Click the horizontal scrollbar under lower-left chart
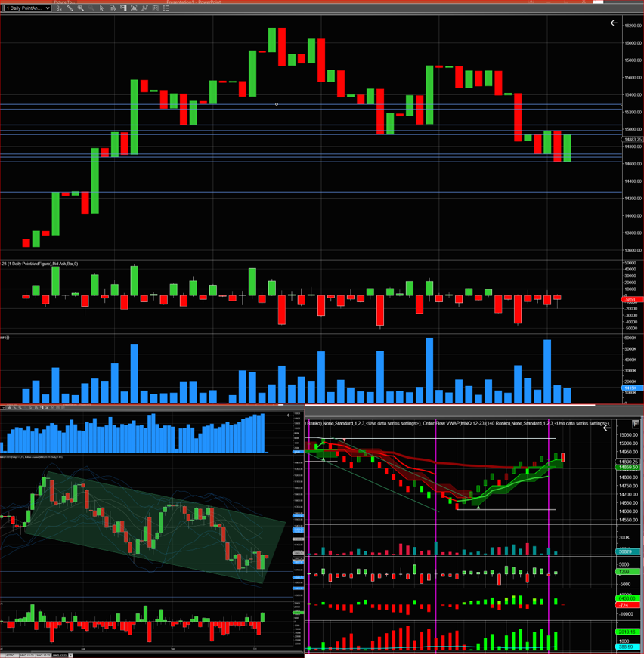644x658 pixels. (x=151, y=652)
